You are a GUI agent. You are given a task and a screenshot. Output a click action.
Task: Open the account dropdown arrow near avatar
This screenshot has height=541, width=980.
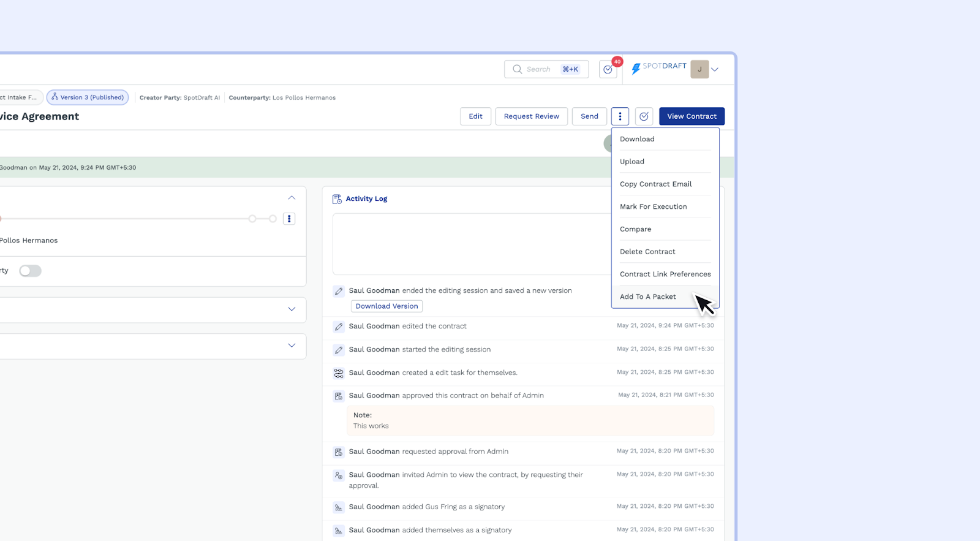[715, 70]
